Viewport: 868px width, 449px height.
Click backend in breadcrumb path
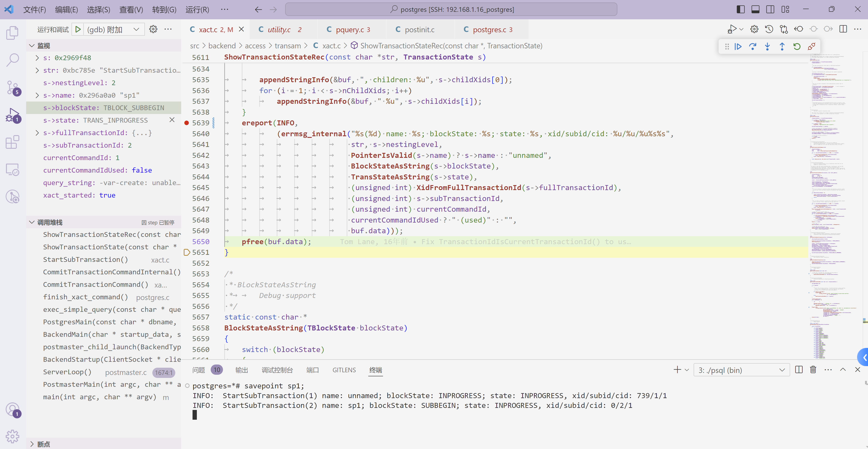tap(222, 45)
